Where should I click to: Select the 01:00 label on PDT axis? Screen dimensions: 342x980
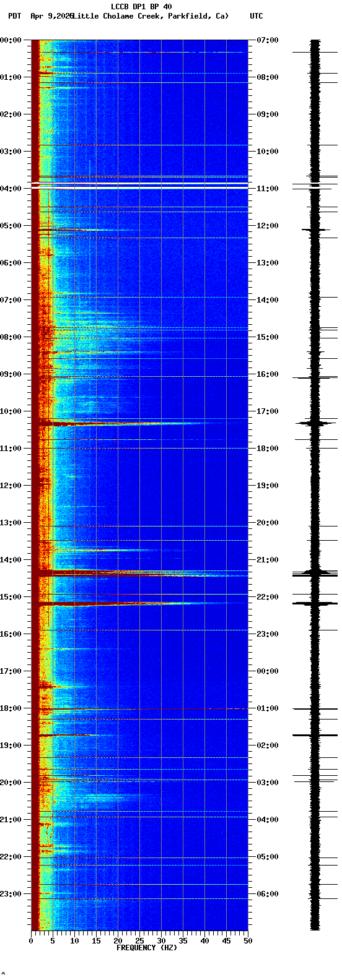point(11,77)
